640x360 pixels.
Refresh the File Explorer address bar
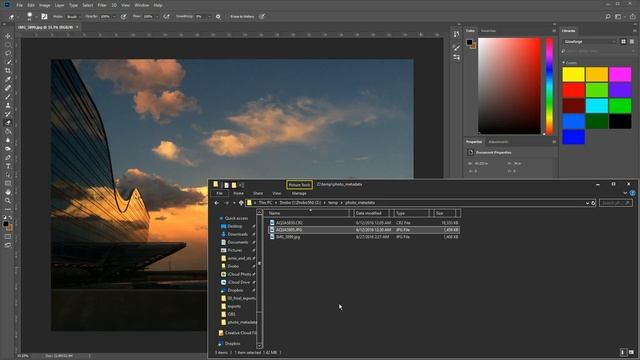593,203
